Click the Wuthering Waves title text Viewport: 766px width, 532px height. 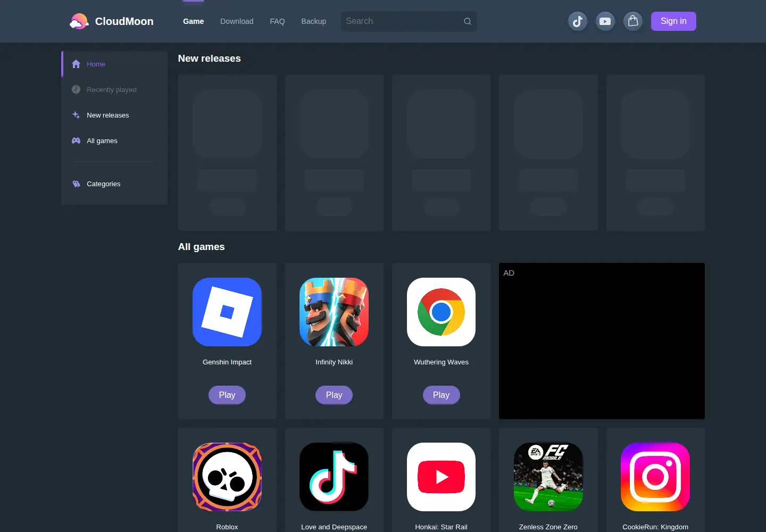coord(441,362)
